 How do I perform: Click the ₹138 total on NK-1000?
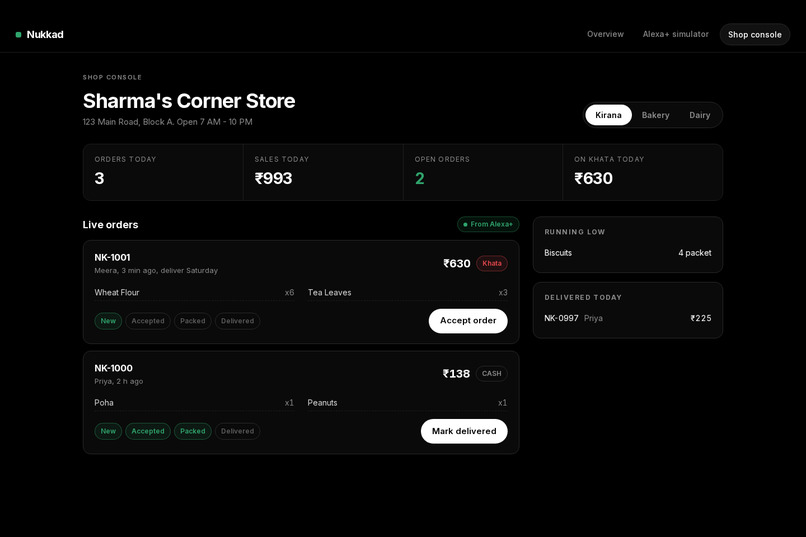tap(456, 374)
